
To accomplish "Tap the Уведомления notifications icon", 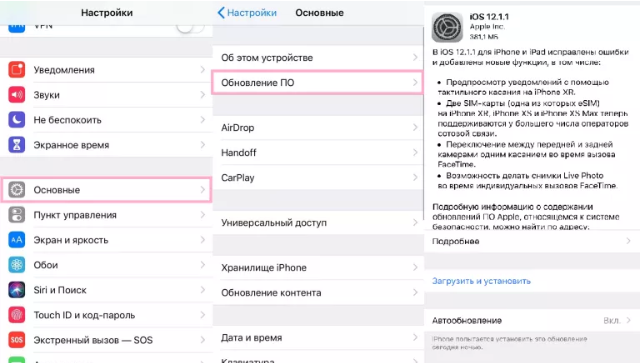I will click(17, 70).
